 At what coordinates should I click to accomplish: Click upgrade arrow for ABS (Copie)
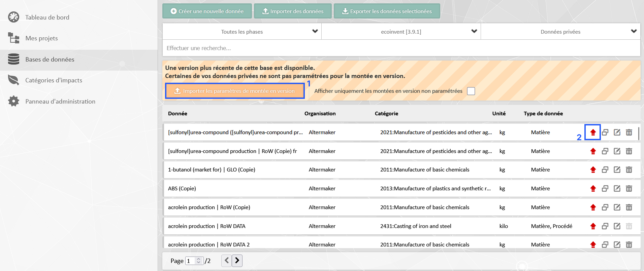click(593, 188)
